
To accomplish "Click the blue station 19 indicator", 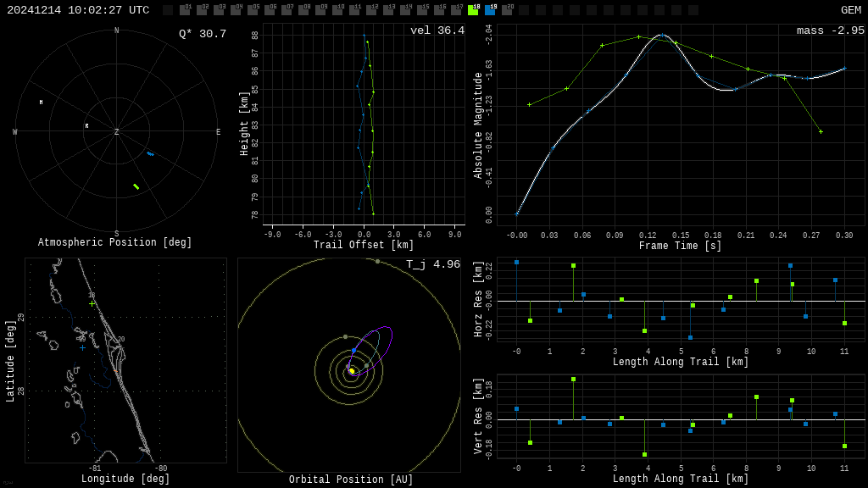I will [x=490, y=10].
